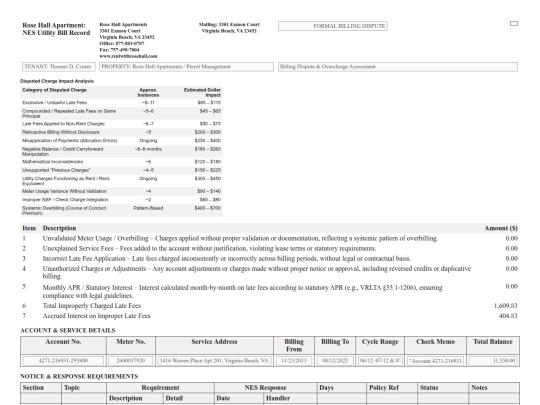Click 'Late Fees Applied to Non-Rent Charges'
This screenshot has height=405, width=540.
coord(63,124)
